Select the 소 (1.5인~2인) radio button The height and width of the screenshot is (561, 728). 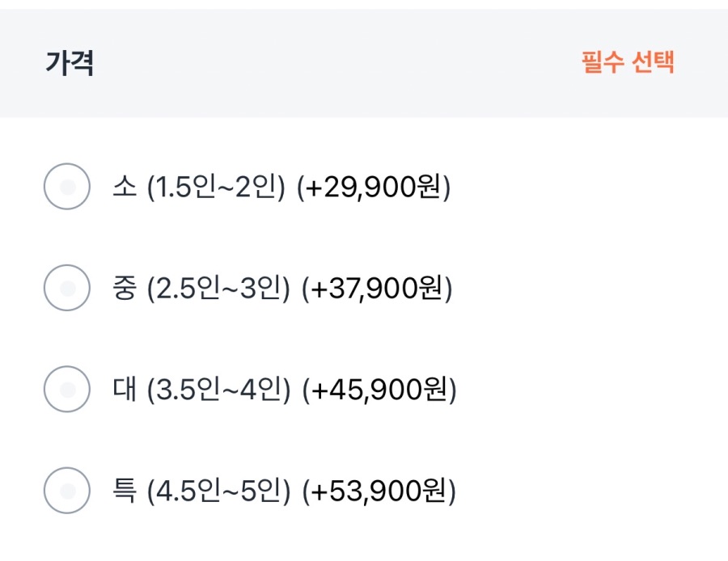point(67,187)
